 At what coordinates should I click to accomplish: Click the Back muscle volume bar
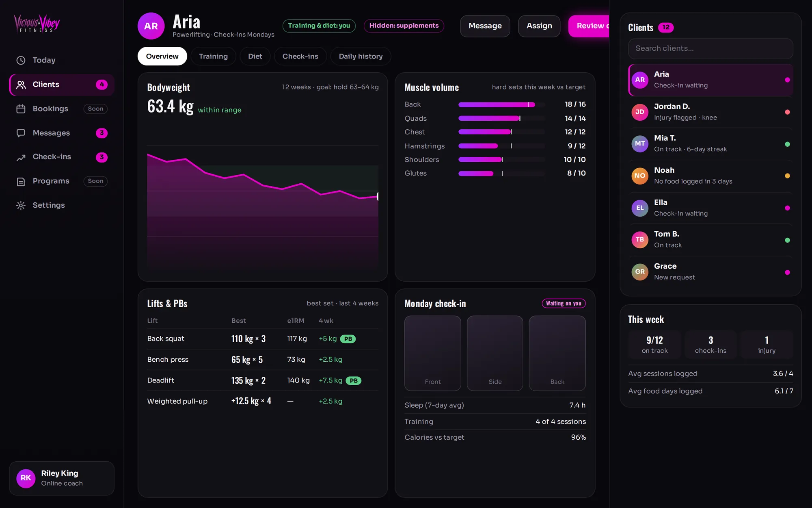tap(501, 105)
